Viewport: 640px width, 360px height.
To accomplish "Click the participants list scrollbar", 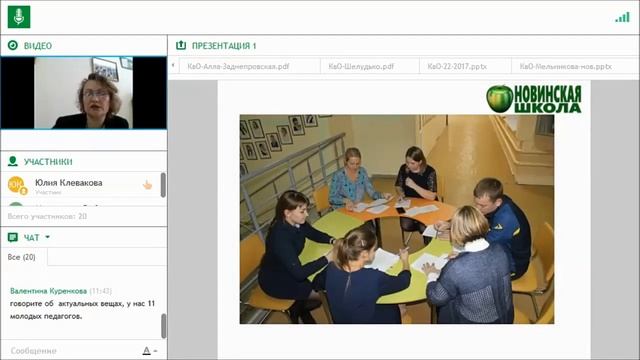I will click(163, 185).
